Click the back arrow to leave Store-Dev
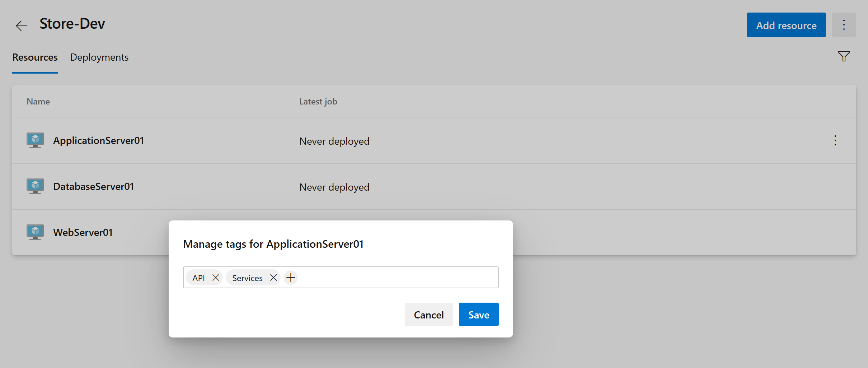This screenshot has height=368, width=868. (x=21, y=25)
